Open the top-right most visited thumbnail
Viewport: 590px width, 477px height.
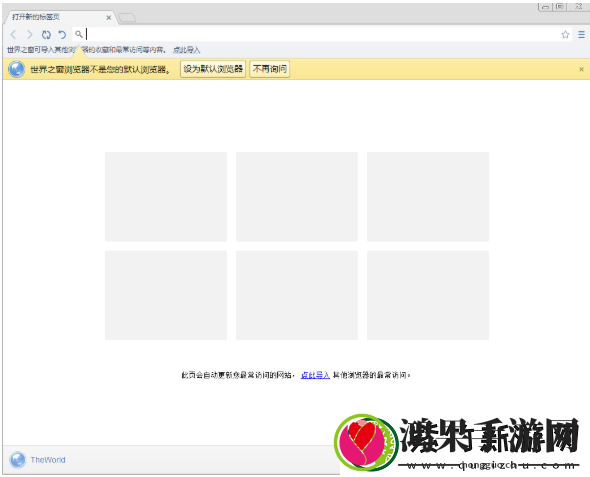click(428, 197)
